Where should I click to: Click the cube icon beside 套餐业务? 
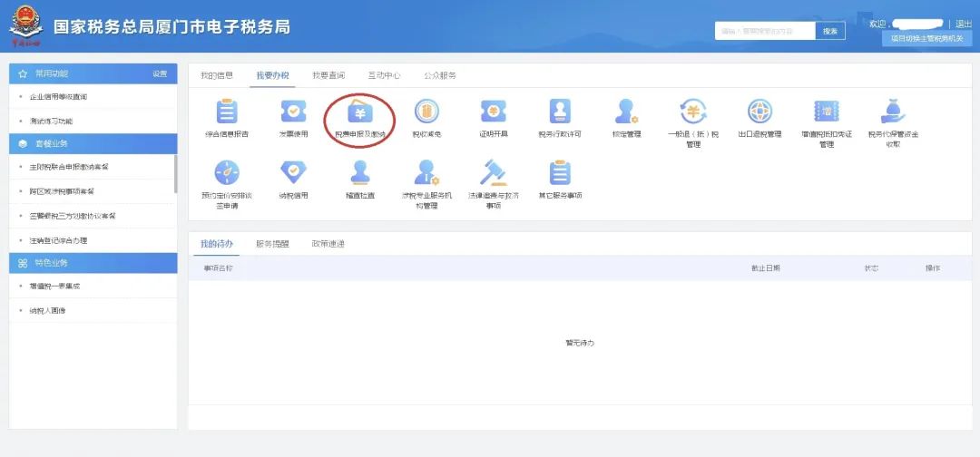pyautogui.click(x=23, y=143)
